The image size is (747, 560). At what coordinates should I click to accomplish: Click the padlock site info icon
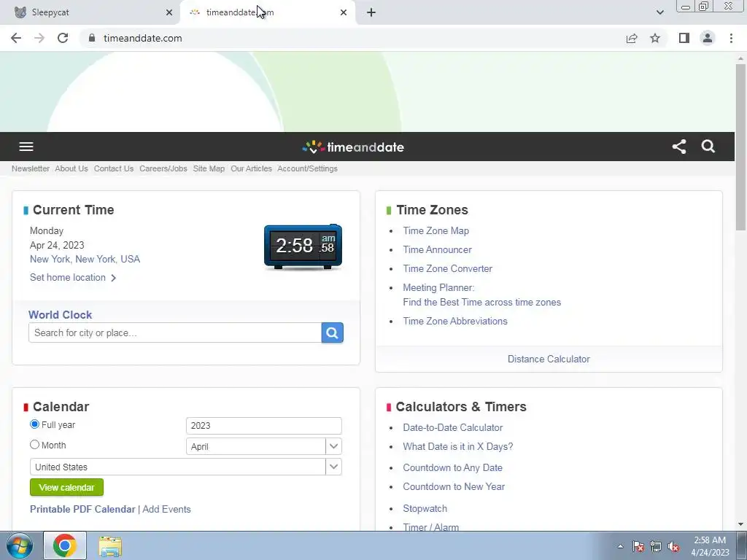92,38
